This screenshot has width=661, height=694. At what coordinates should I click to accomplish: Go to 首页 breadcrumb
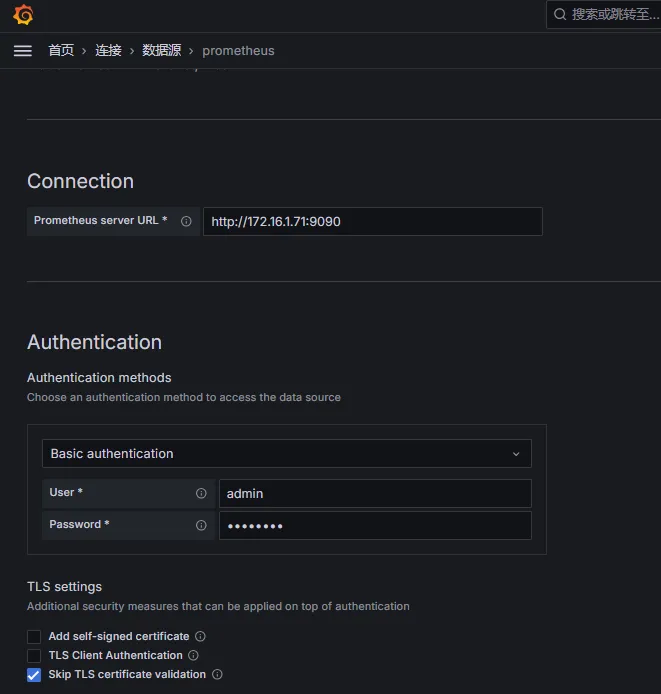(61, 50)
